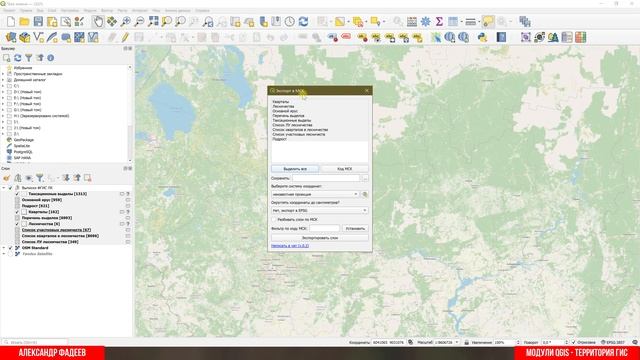Select the Zoom Out magnifier tool
Viewport: 640px width, 360px height.
pyautogui.click(x=139, y=22)
